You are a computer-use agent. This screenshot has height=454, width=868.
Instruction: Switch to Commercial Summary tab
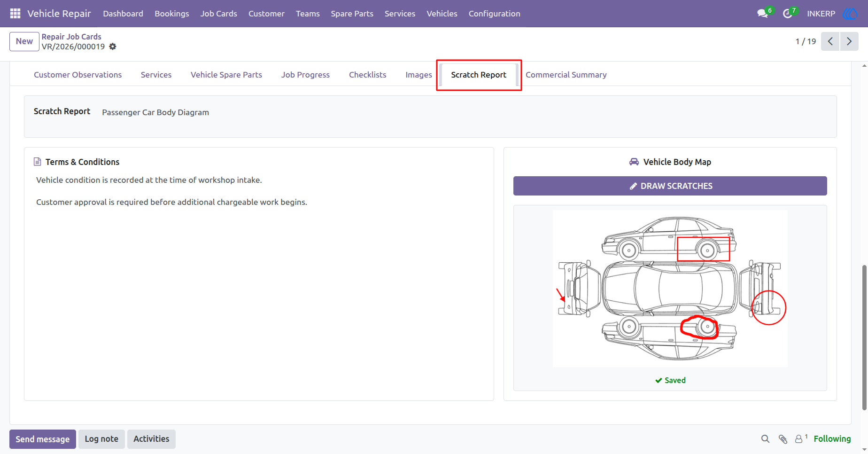pyautogui.click(x=566, y=75)
